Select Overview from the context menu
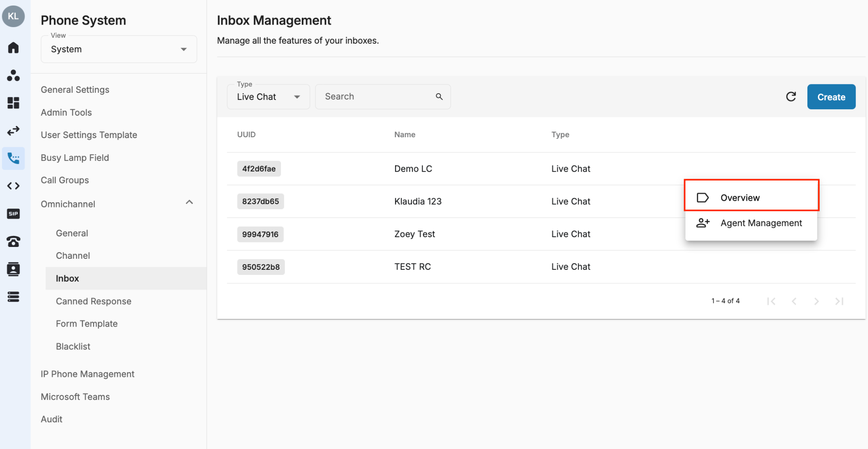868x449 pixels. coord(751,198)
